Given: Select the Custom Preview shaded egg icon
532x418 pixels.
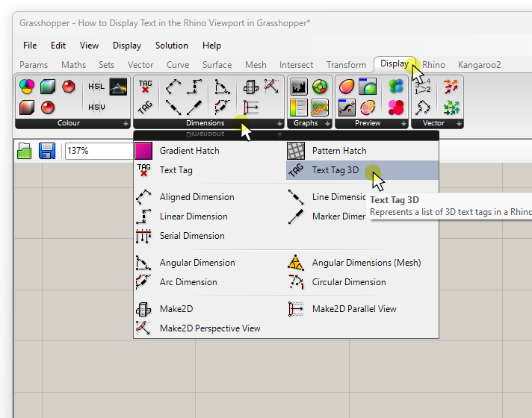Looking at the screenshot, I should coord(347,87).
